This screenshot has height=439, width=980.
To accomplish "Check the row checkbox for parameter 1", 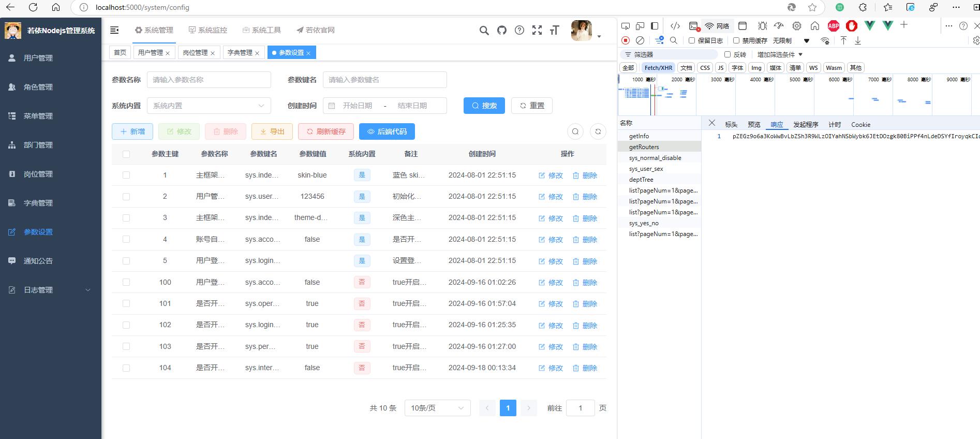I will (x=126, y=175).
